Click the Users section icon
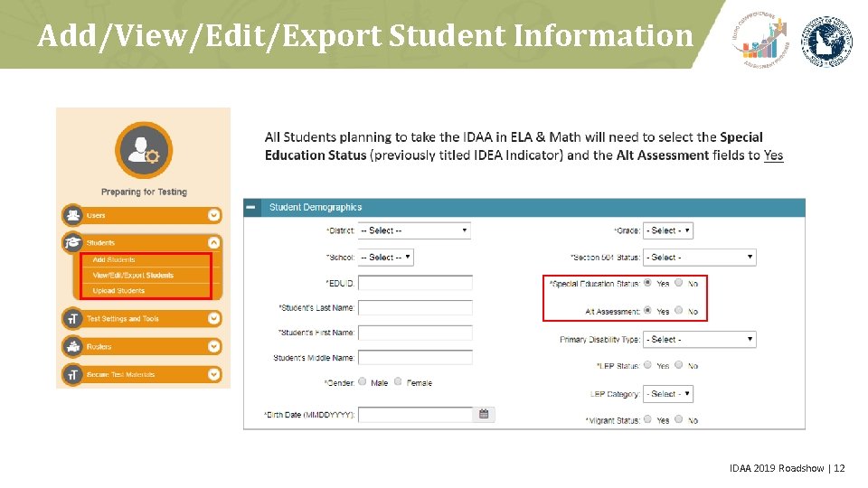The image size is (868, 488). [72, 215]
